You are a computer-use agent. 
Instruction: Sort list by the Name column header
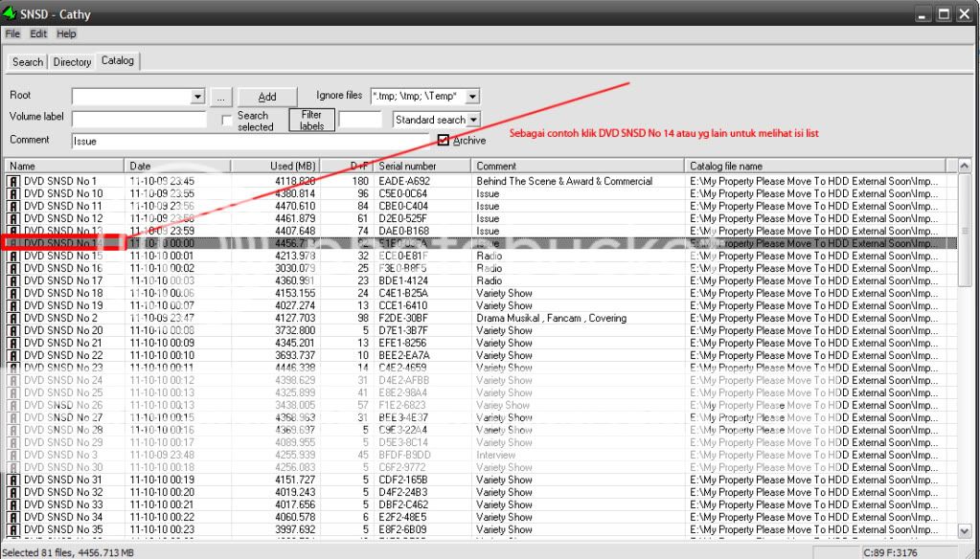point(64,167)
